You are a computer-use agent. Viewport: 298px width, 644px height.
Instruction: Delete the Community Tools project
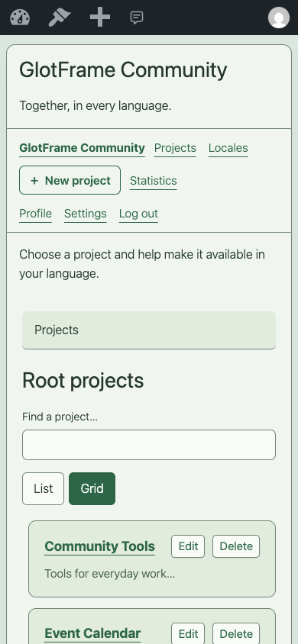pyautogui.click(x=236, y=546)
